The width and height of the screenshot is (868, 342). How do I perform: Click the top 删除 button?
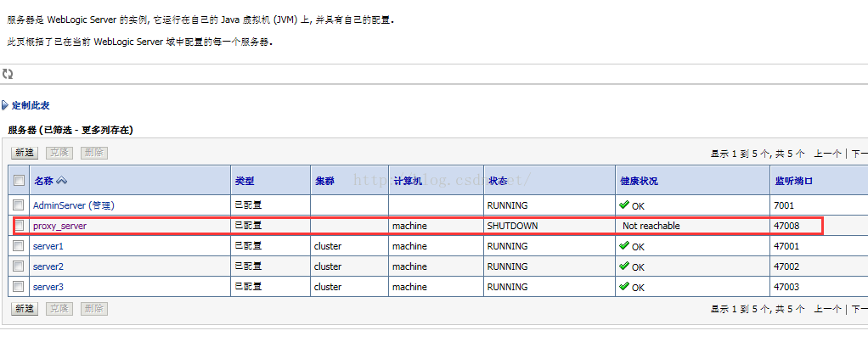[x=94, y=154]
